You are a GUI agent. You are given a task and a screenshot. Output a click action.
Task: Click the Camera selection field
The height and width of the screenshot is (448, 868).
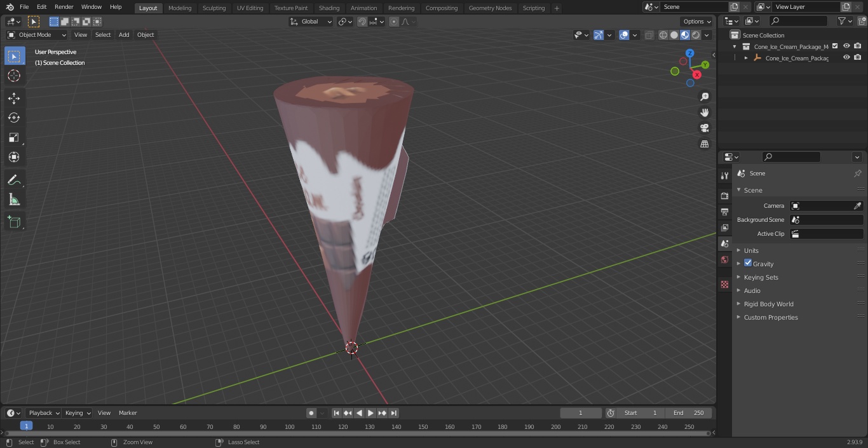pyautogui.click(x=826, y=206)
